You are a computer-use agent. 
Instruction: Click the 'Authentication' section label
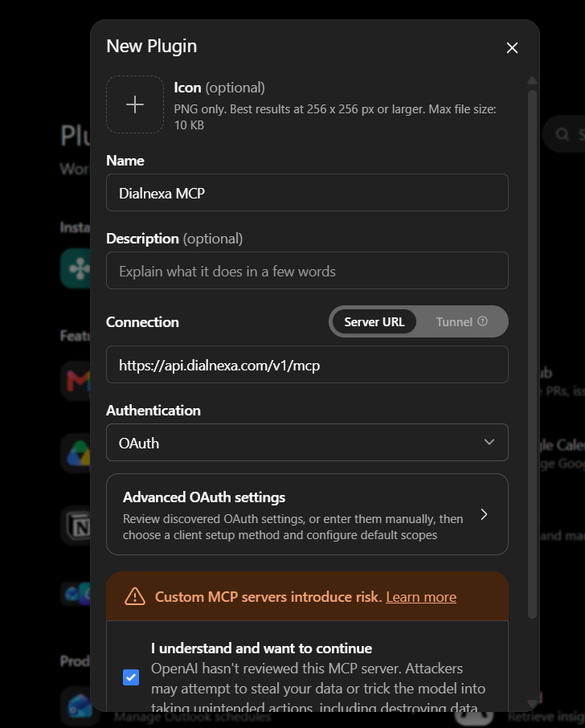pos(153,411)
